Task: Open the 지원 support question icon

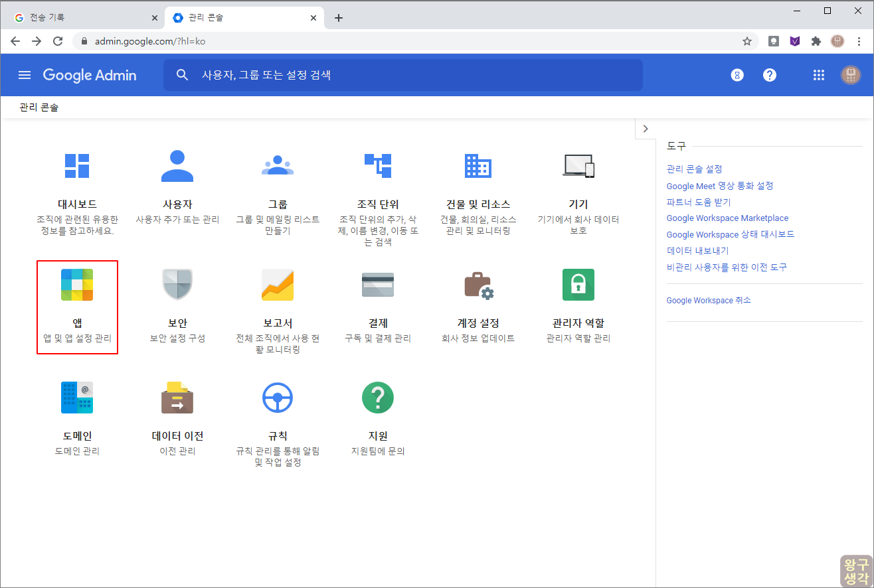Action: pyautogui.click(x=378, y=398)
